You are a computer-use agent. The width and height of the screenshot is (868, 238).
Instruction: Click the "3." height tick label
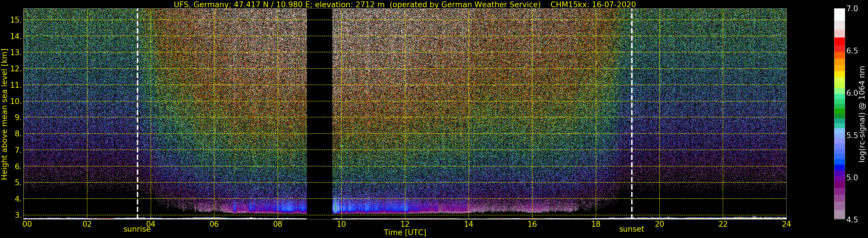[18, 215]
